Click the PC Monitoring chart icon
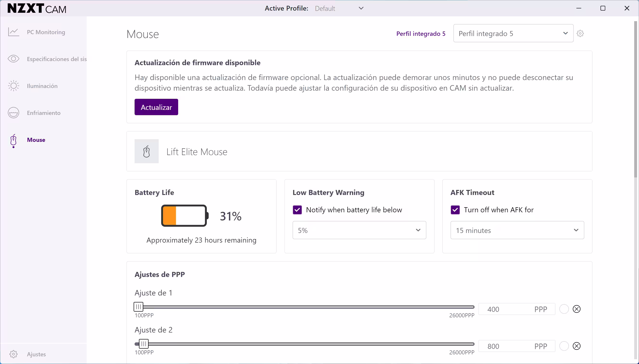This screenshot has width=639, height=364. [13, 32]
